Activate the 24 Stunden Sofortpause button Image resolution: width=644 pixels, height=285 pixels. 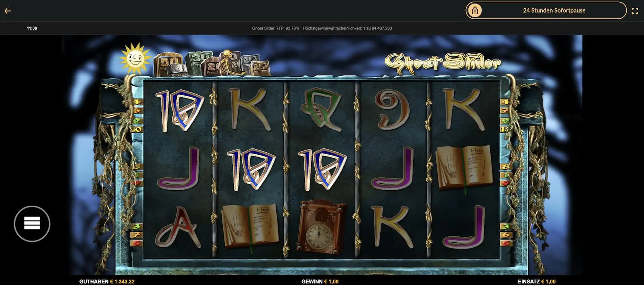click(x=546, y=10)
